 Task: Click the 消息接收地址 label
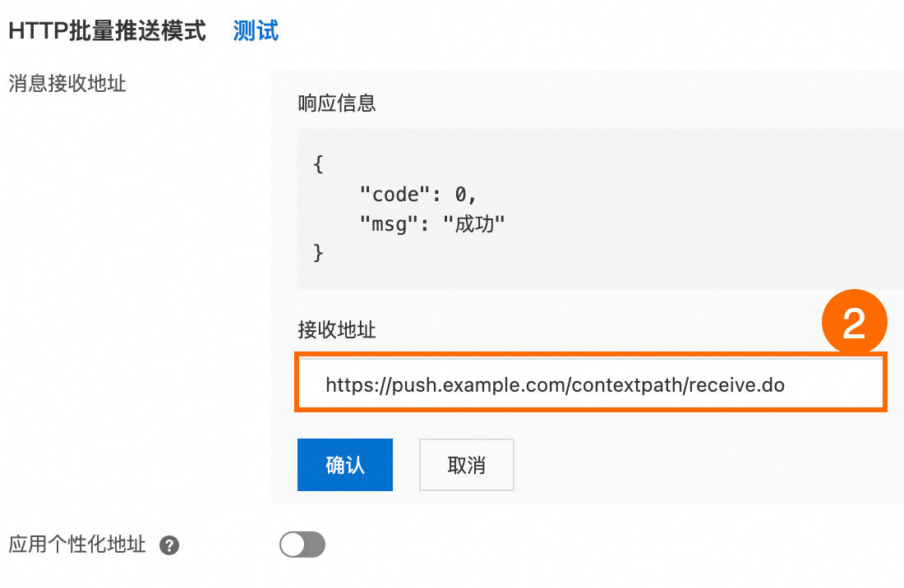67,84
